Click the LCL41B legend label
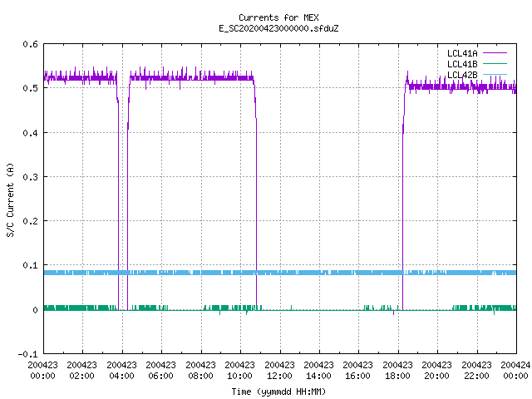The width and height of the screenshot is (532, 399). [x=462, y=64]
